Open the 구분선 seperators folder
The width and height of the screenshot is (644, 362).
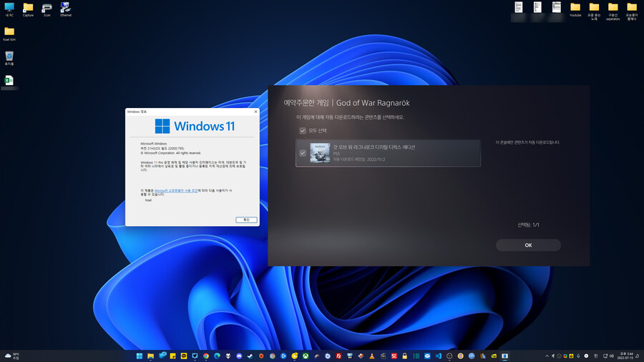[x=613, y=11]
